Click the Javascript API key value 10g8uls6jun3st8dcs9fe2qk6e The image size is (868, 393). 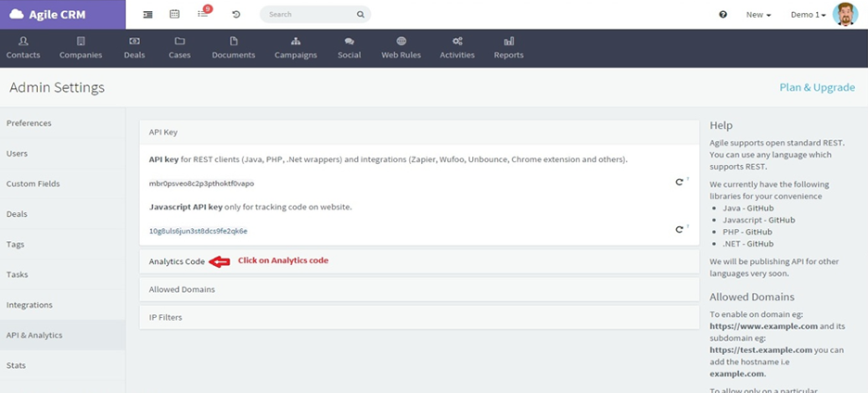(x=198, y=232)
